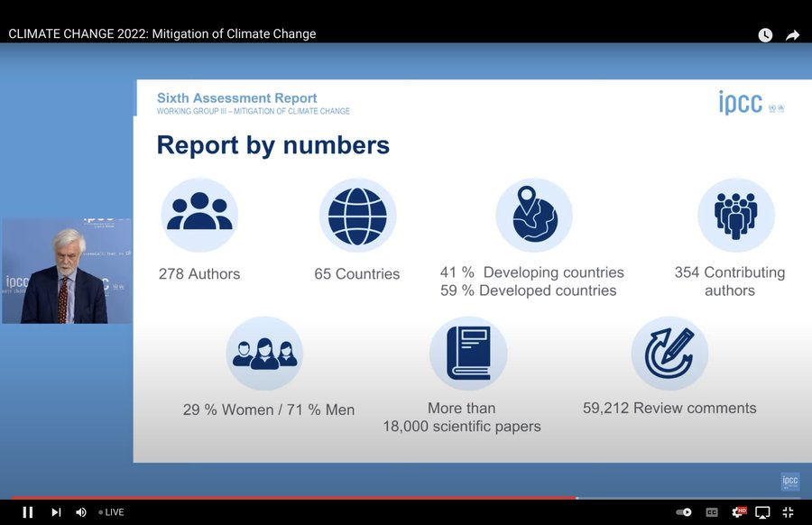The image size is (812, 525).
Task: Click the video title text
Action: [162, 33]
